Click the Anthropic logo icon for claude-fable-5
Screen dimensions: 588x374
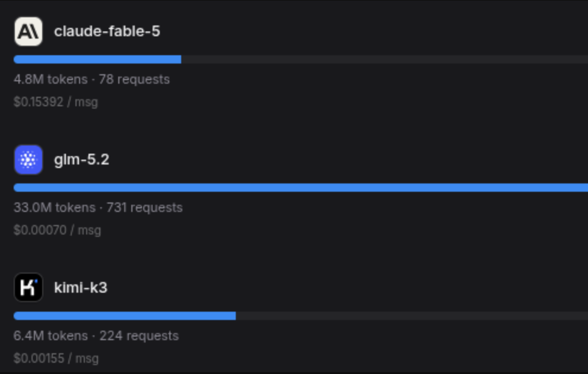coord(29,31)
